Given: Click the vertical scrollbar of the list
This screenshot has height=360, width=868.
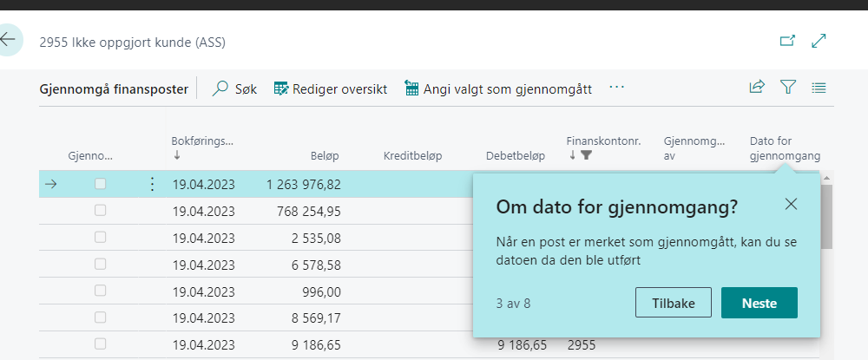Looking at the screenshot, I should [827, 217].
